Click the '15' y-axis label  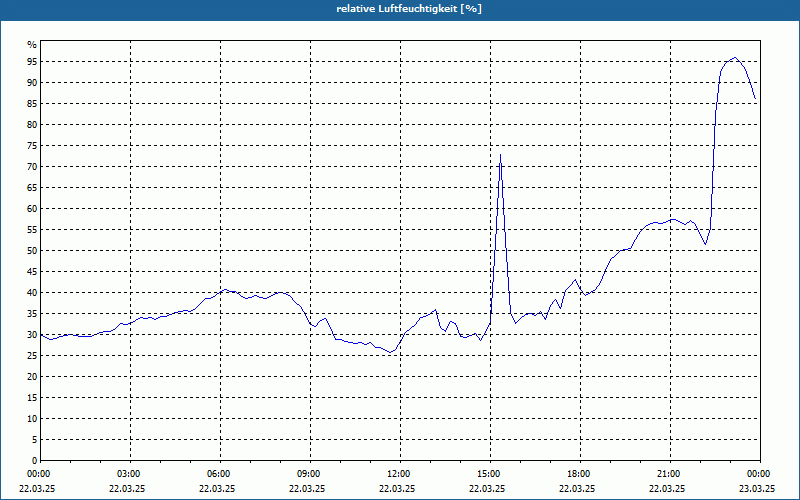(32, 397)
